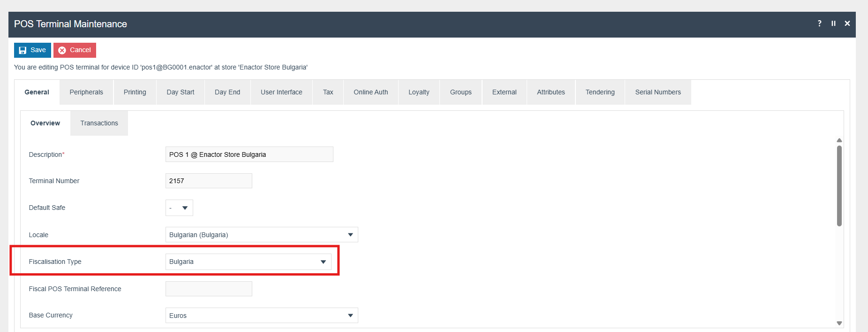Screen dimensions: 868x332
Task: Switch to the Peripherals tab
Action: 86,93
